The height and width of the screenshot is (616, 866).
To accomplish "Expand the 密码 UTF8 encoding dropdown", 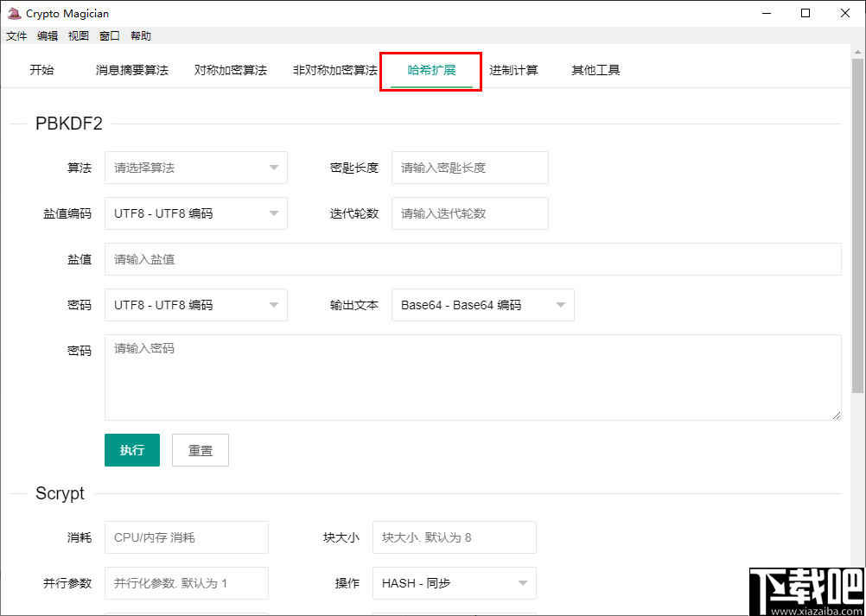I will point(195,305).
